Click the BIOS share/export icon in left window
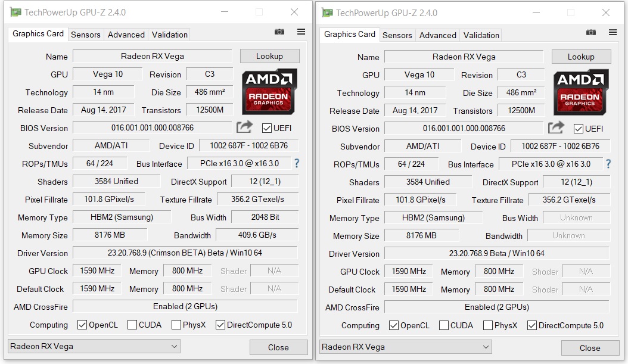 pyautogui.click(x=244, y=127)
